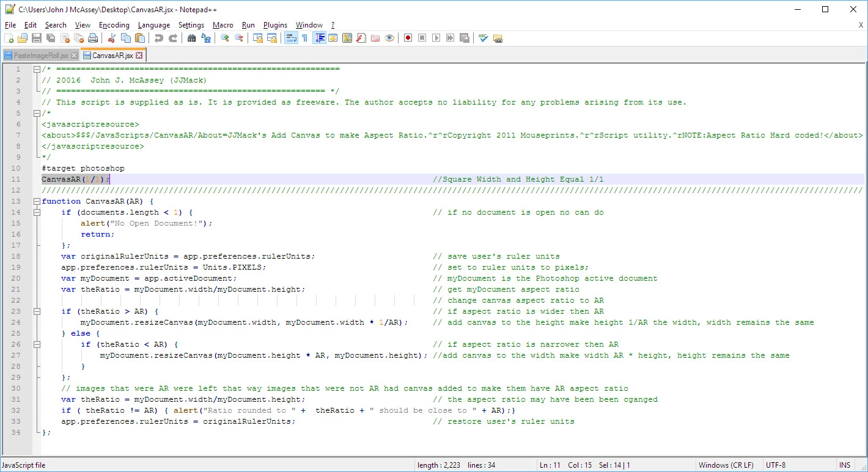Open the Encoding menu
The height and width of the screenshot is (472, 868).
pyautogui.click(x=114, y=25)
